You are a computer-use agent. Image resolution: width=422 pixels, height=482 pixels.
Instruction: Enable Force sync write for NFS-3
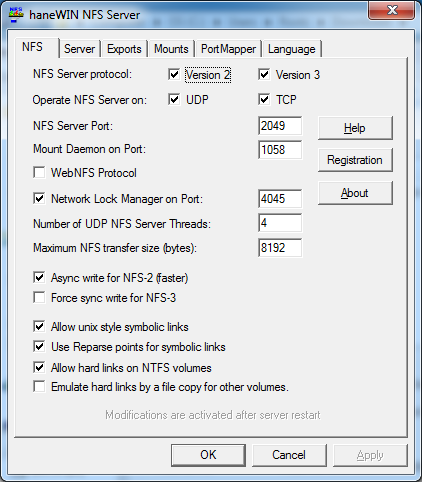[x=39, y=297]
